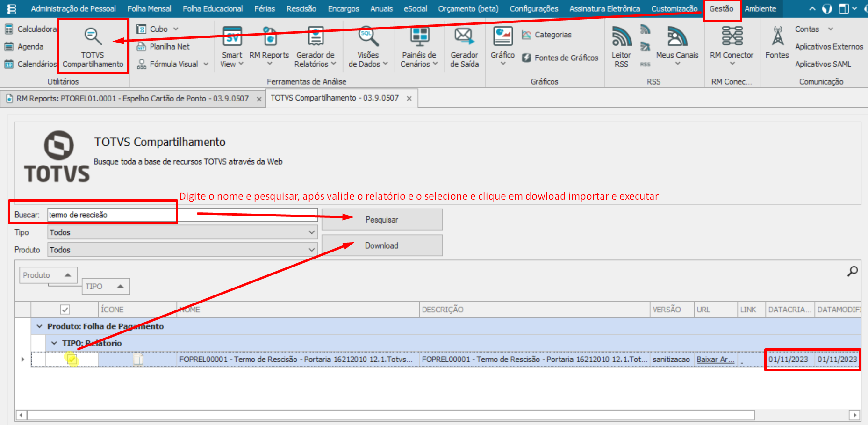
Task: Open the eSocial menu
Action: (x=415, y=8)
